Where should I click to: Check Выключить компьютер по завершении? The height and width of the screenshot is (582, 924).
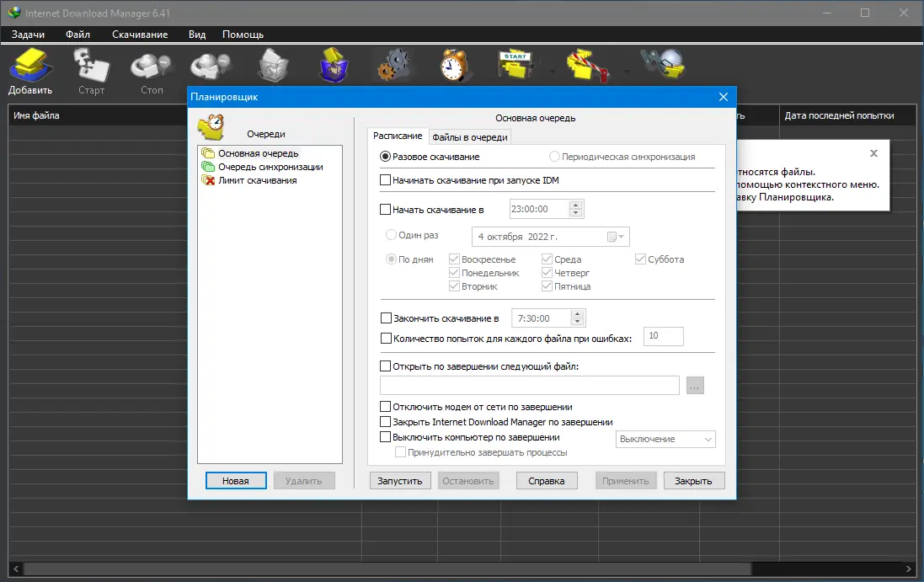386,437
